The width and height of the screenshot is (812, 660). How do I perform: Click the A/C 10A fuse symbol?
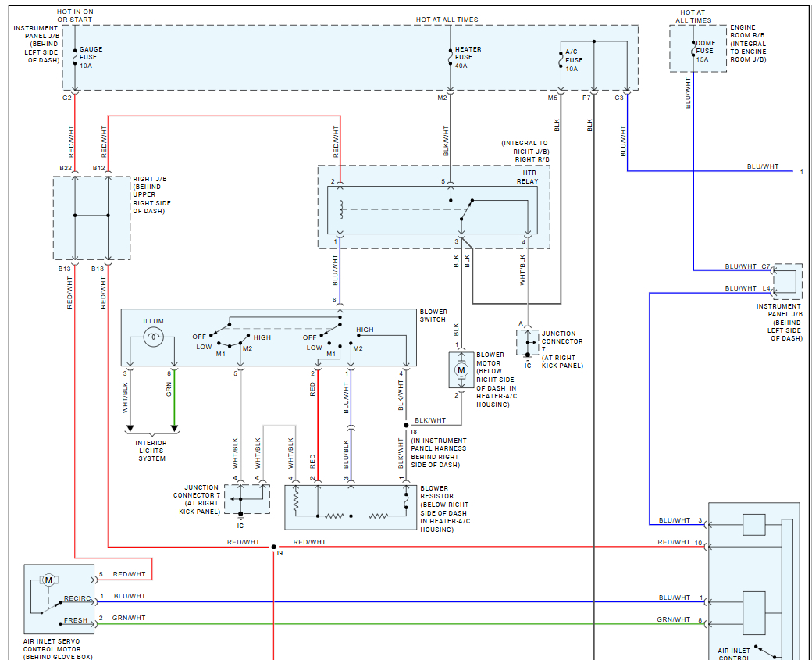(561, 59)
